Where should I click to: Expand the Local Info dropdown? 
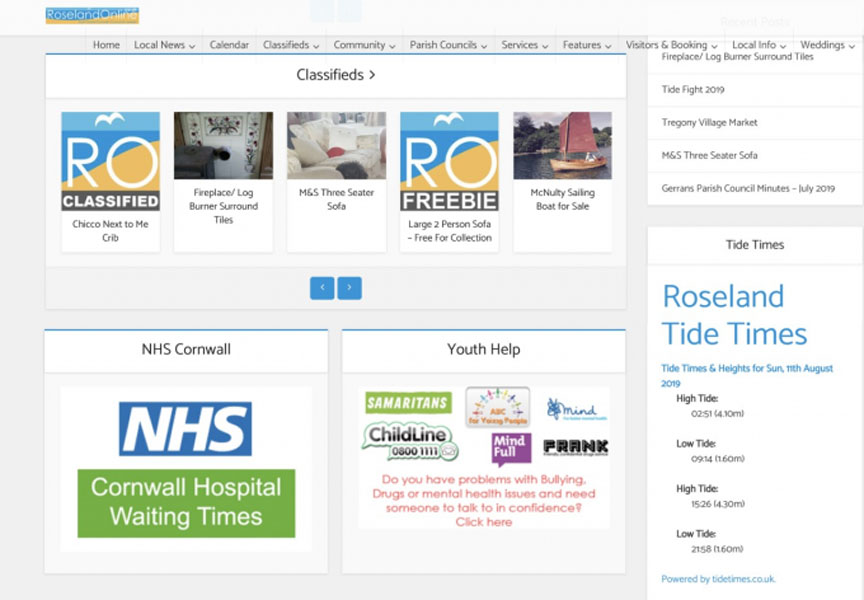[759, 45]
